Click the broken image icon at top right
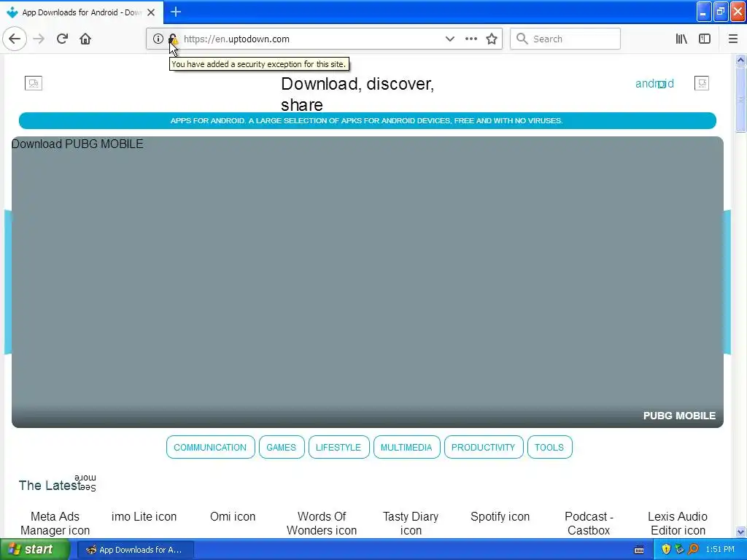This screenshot has height=560, width=747. [x=702, y=83]
